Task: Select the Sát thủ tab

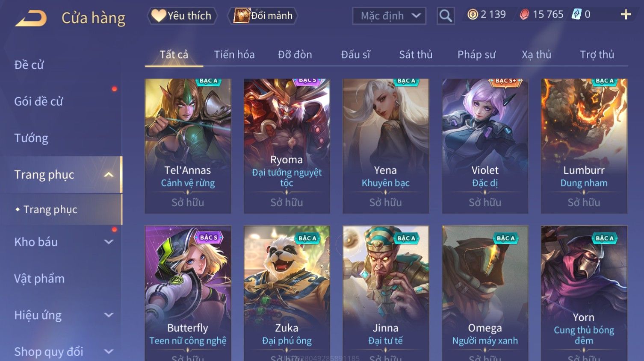Action: click(x=416, y=55)
